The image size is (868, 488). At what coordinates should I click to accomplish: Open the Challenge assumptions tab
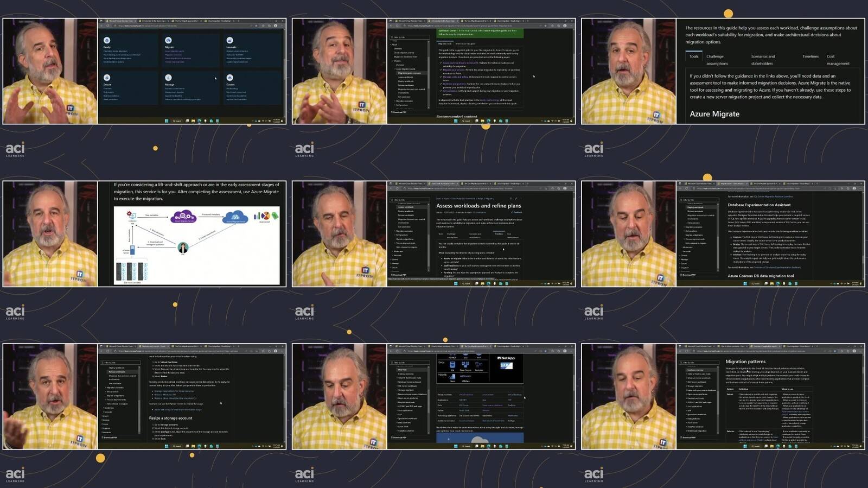(717, 60)
